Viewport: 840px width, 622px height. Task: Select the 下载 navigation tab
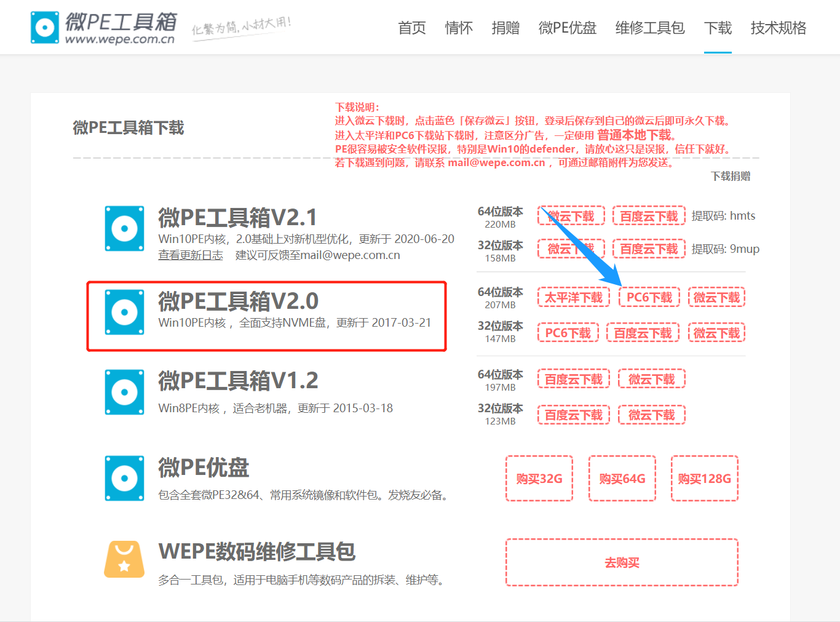point(718,28)
